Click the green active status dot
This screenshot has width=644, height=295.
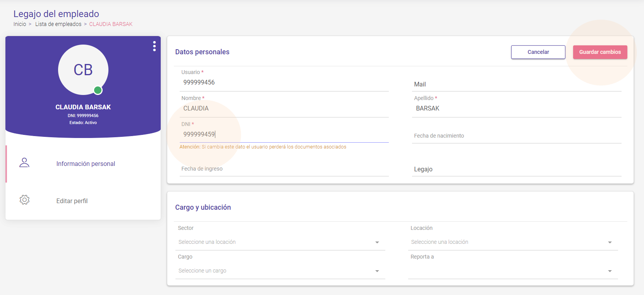pos(98,90)
